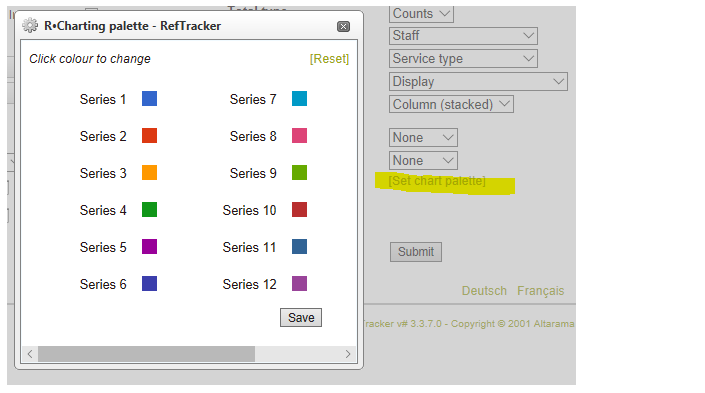Switch language to Deutsch
The height and width of the screenshot is (393, 705).
tap(484, 291)
